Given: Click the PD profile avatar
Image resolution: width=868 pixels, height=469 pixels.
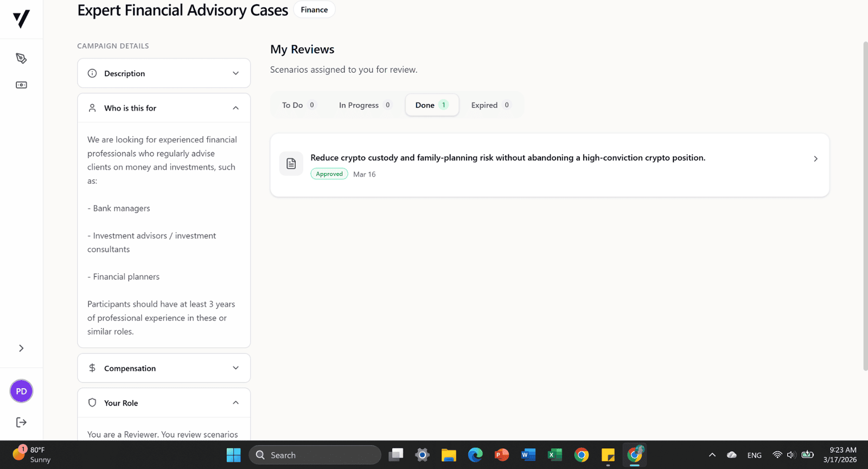Looking at the screenshot, I should [x=21, y=391].
